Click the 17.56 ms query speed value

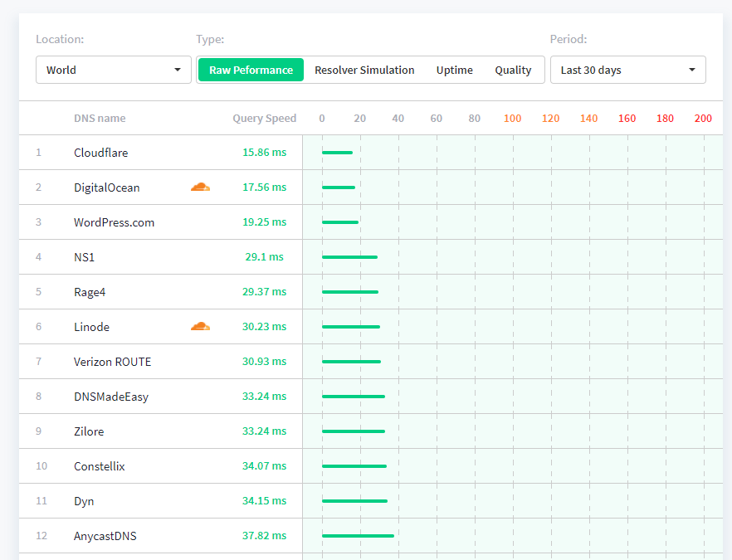[x=264, y=187]
